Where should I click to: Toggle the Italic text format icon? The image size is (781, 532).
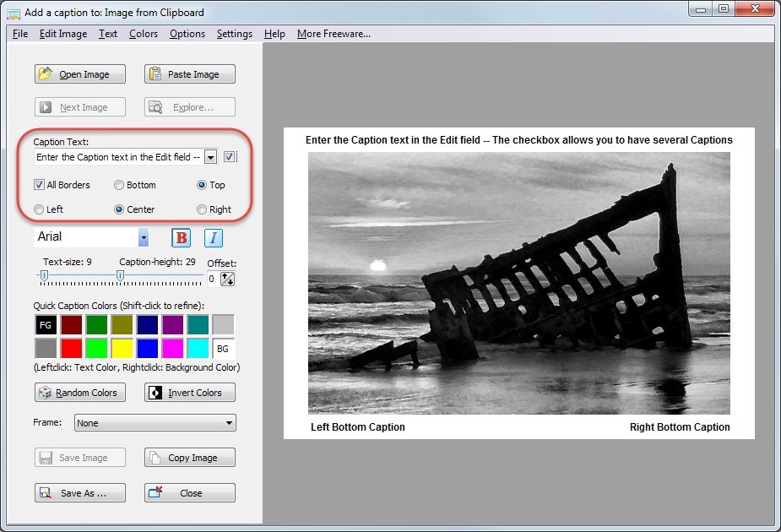click(214, 238)
